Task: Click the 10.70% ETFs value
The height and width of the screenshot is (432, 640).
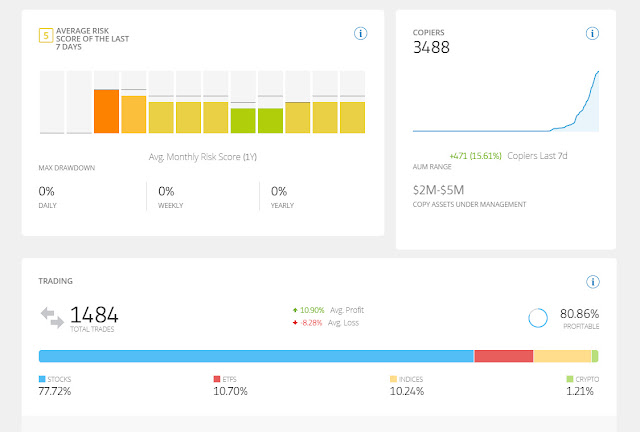Action: (x=230, y=391)
